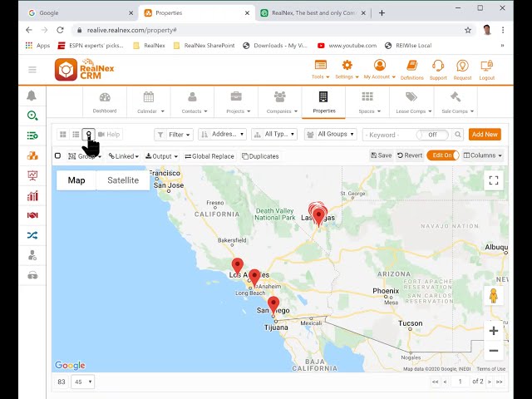Open the Companies tab
The height and width of the screenshot is (399, 532).
[x=280, y=102]
